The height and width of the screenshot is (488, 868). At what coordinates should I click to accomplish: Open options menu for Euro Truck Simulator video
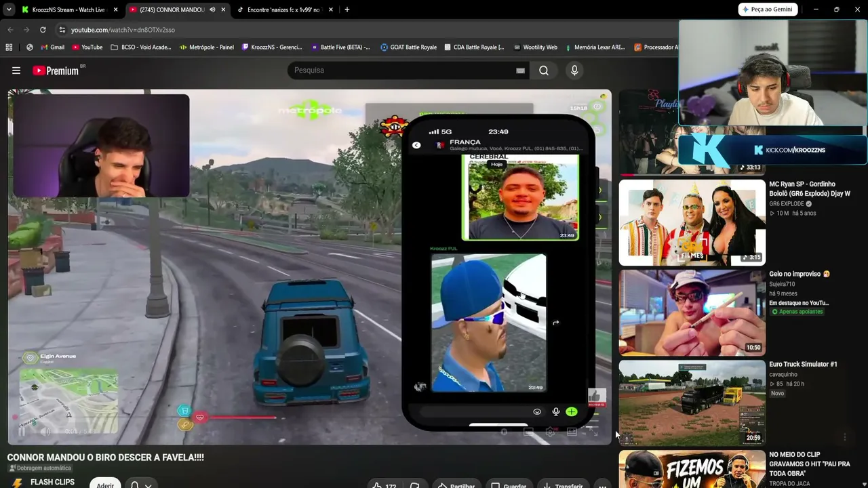[x=845, y=437]
